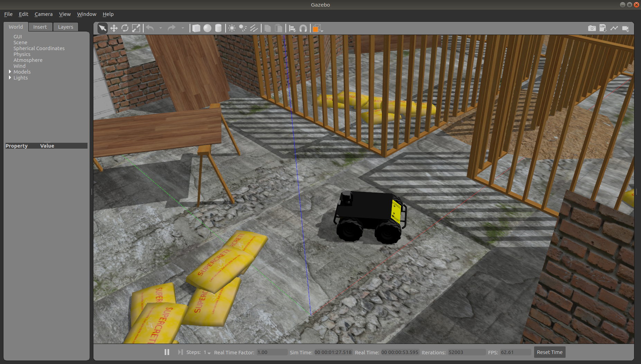This screenshot has width=641, height=364.
Task: Insert a box shape
Action: (196, 28)
